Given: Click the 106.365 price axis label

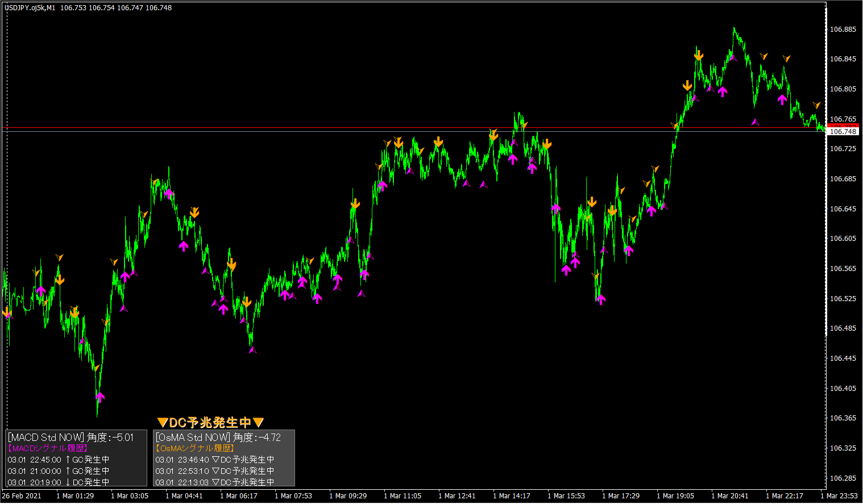Looking at the screenshot, I should pyautogui.click(x=843, y=418).
